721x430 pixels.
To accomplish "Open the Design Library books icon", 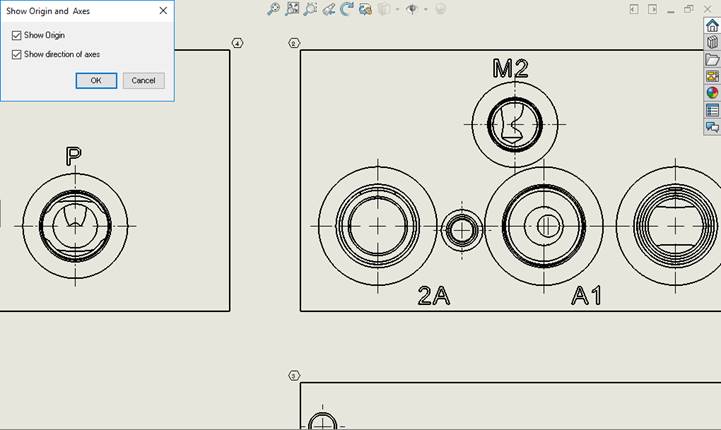I will coord(712,42).
